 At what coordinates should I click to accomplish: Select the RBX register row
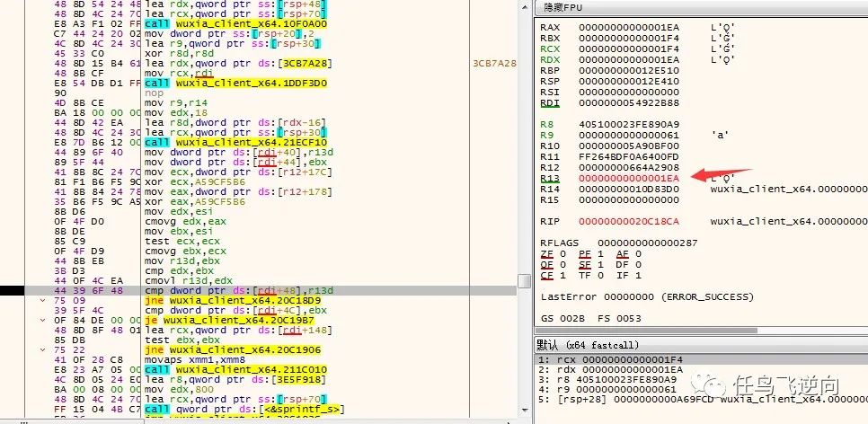[636, 39]
